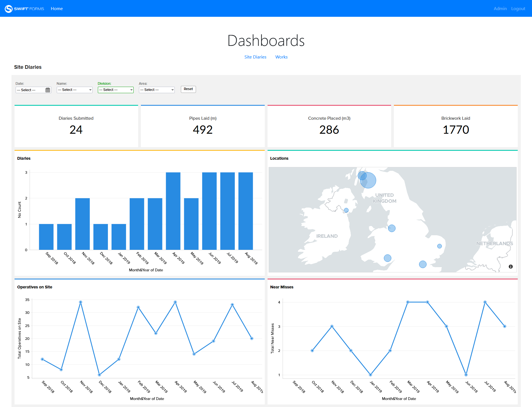Open the Admin page
The height and width of the screenshot is (407, 532).
click(500, 8)
